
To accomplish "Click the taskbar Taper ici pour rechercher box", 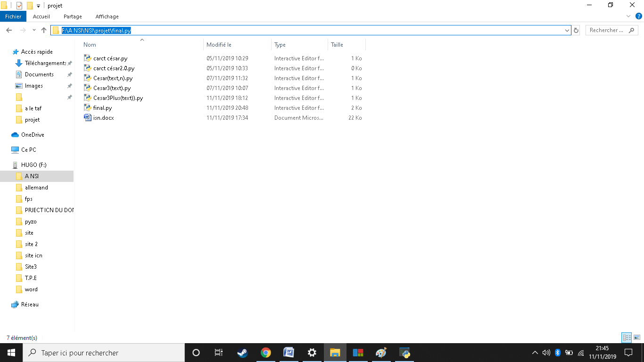I will coord(104,353).
